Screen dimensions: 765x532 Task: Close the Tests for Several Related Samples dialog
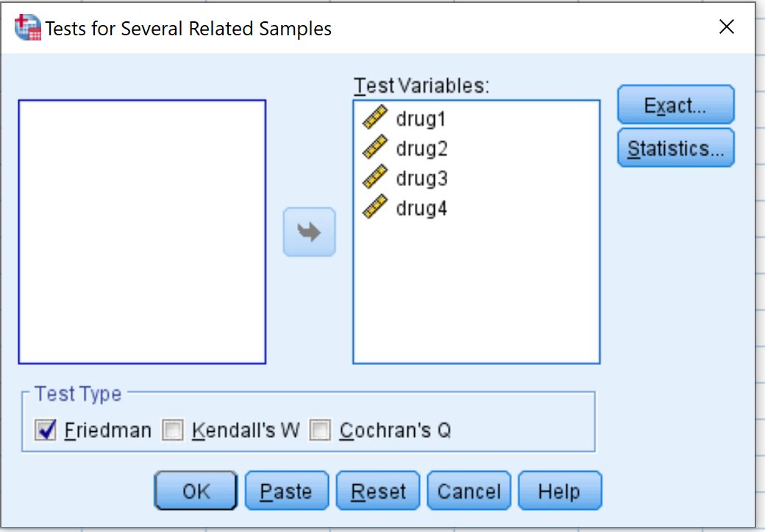click(727, 26)
